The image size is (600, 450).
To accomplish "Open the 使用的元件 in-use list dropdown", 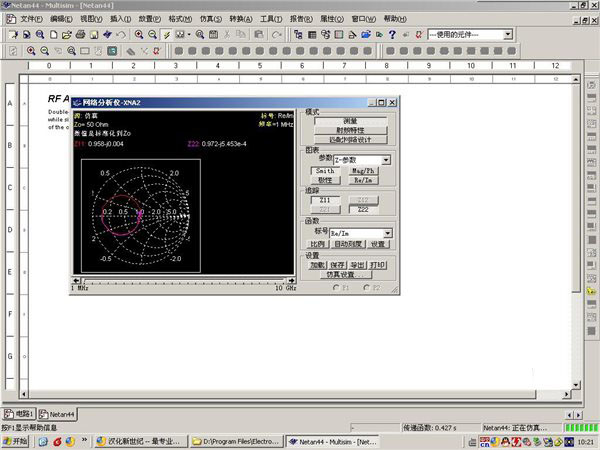I will tap(507, 34).
